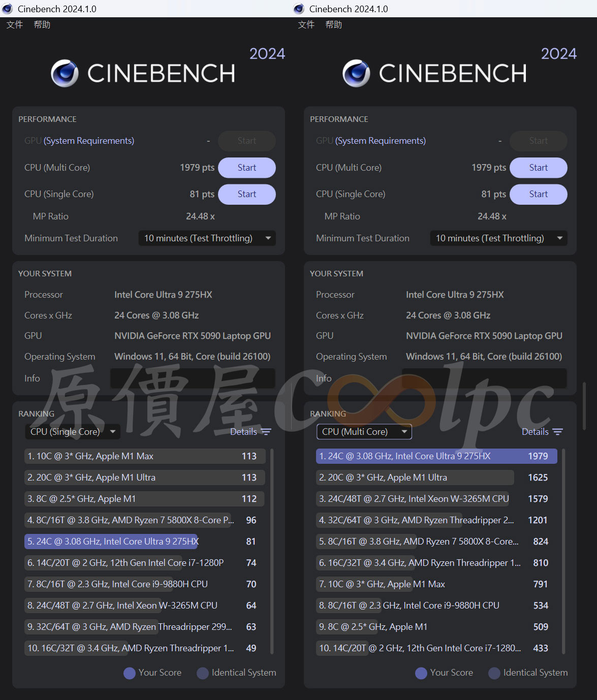Image resolution: width=597 pixels, height=700 pixels.
Task: Start the CPU Single Core test in left window
Action: tap(247, 194)
